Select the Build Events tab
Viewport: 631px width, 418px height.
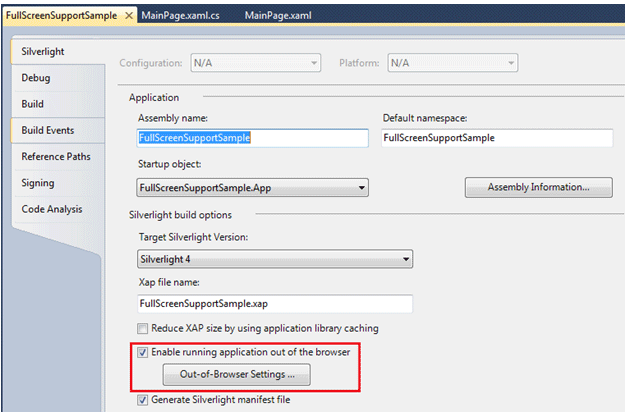pos(47,130)
